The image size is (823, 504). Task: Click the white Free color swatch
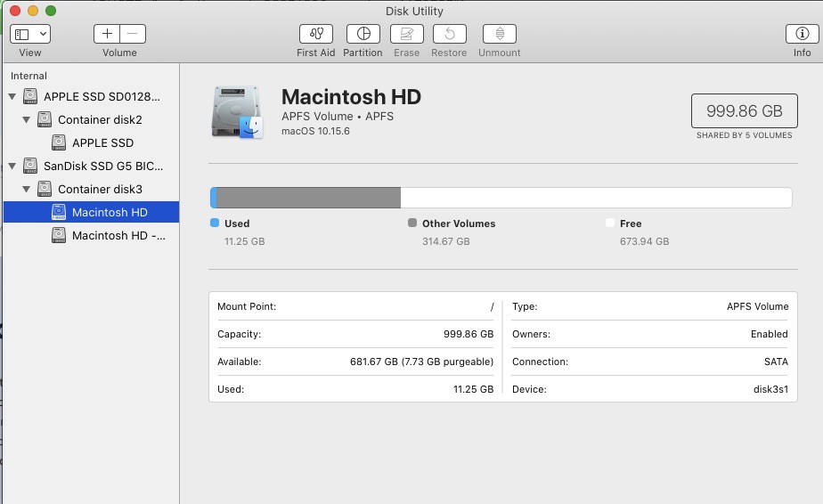(x=610, y=223)
